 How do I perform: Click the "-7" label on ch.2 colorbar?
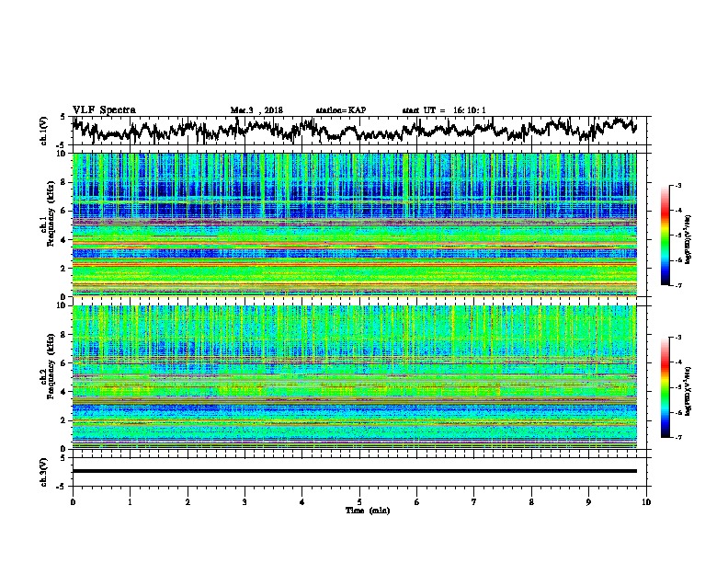point(677,437)
